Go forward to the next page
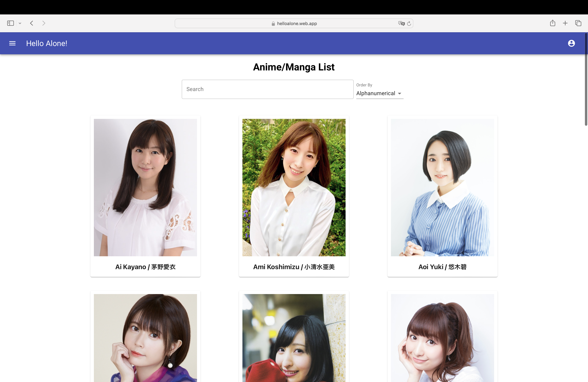This screenshot has height=382, width=588. 44,23
